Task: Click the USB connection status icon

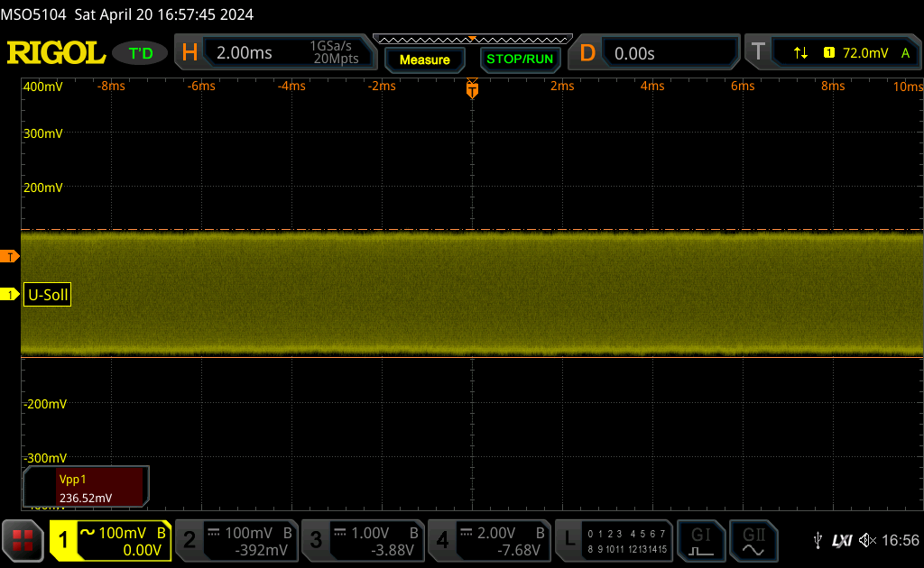Action: [x=818, y=540]
